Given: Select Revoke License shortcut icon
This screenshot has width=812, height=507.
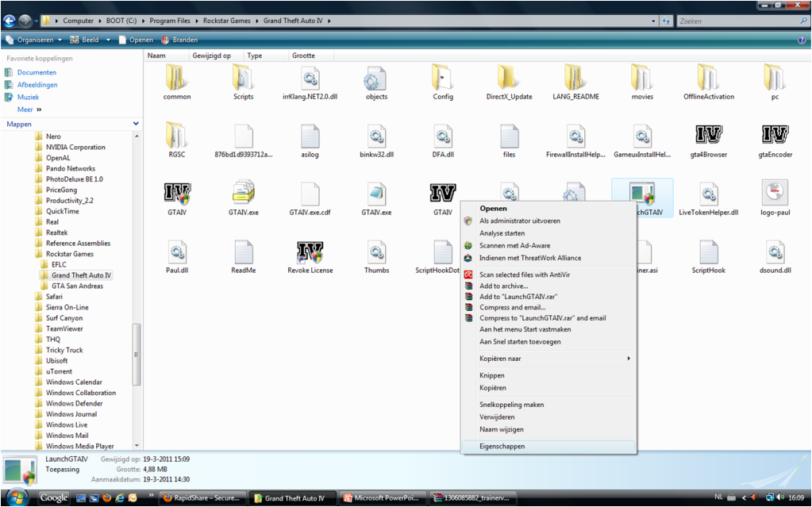Looking at the screenshot, I should click(x=310, y=252).
